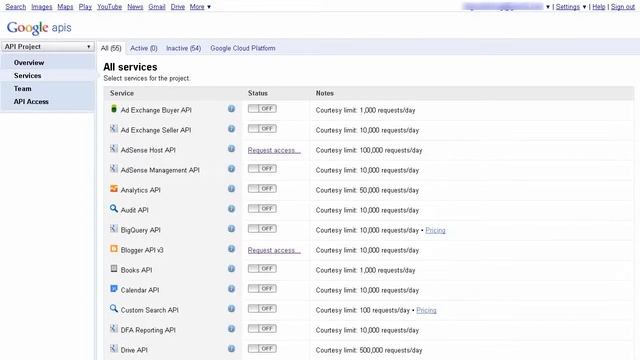The width and height of the screenshot is (640, 360).
Task: Click the Drive API service icon
Action: point(114,349)
